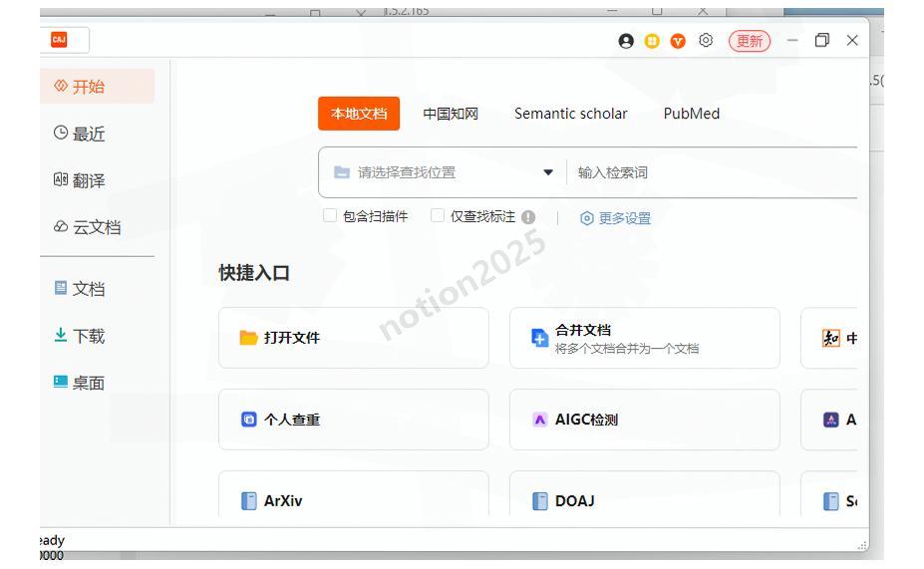
Task: Click the partially visible S book card
Action: (829, 495)
